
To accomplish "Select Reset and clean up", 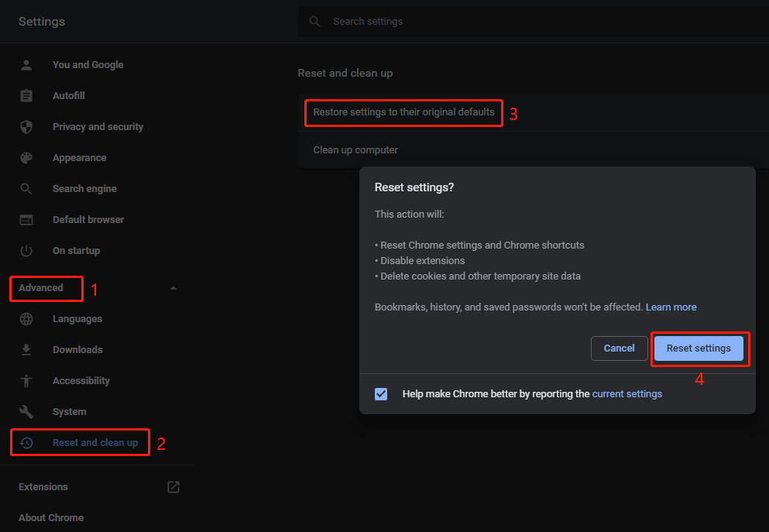I will pyautogui.click(x=95, y=443).
